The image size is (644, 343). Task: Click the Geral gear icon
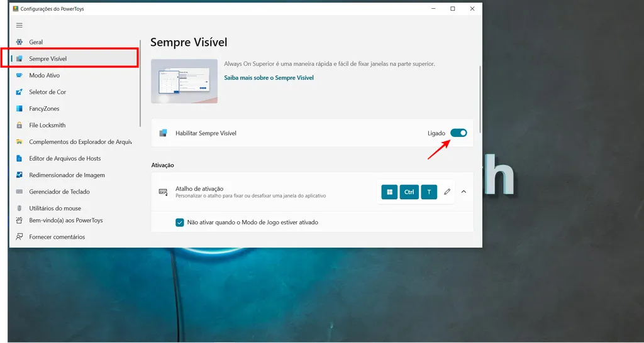19,42
